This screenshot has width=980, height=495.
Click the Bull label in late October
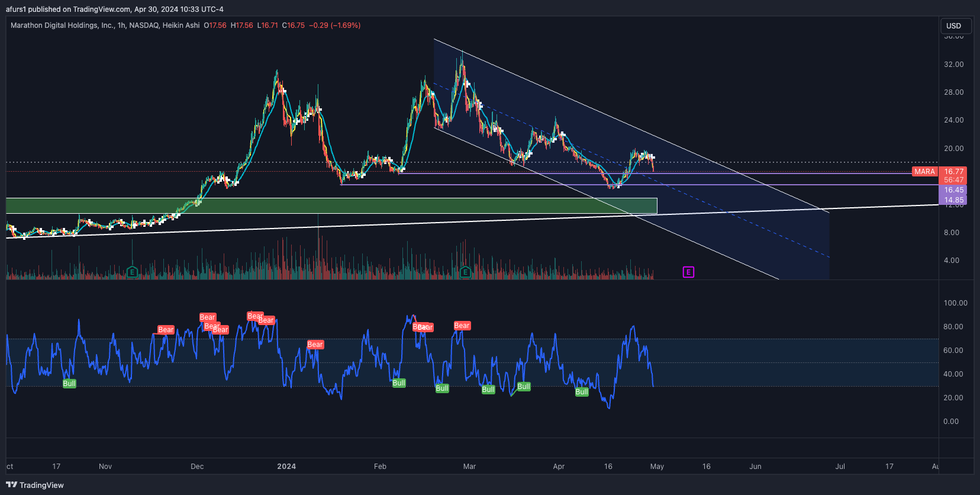pos(69,384)
